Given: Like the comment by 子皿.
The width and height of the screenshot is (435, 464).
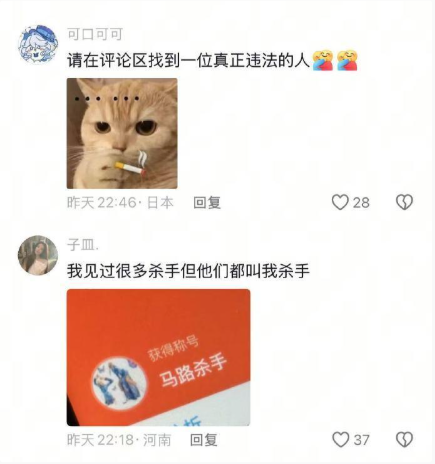Looking at the screenshot, I should pyautogui.click(x=341, y=439).
